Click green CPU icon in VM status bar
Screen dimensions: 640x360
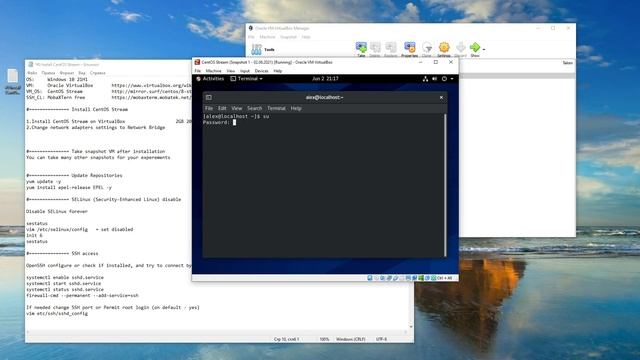click(x=421, y=278)
